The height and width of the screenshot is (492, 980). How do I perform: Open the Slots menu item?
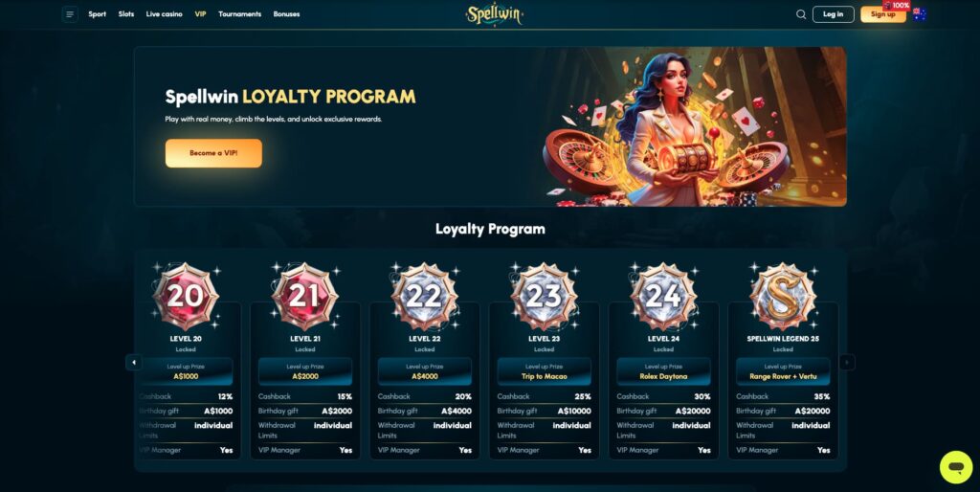(x=126, y=14)
